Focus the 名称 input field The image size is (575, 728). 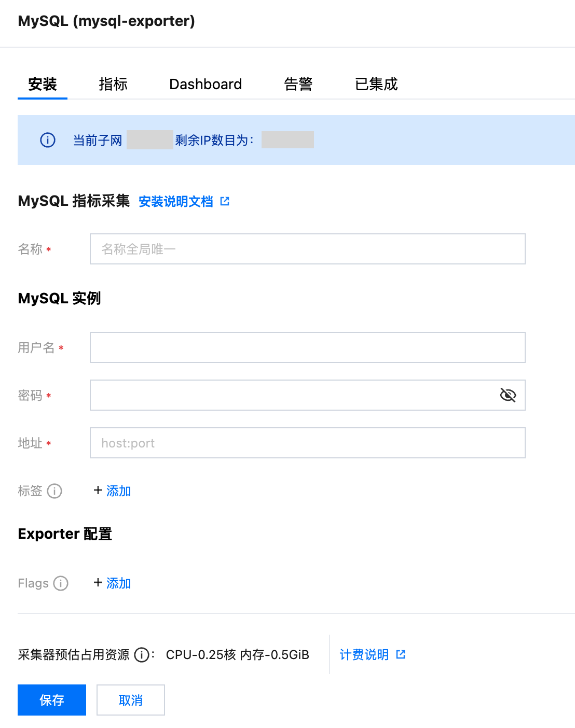(x=308, y=249)
